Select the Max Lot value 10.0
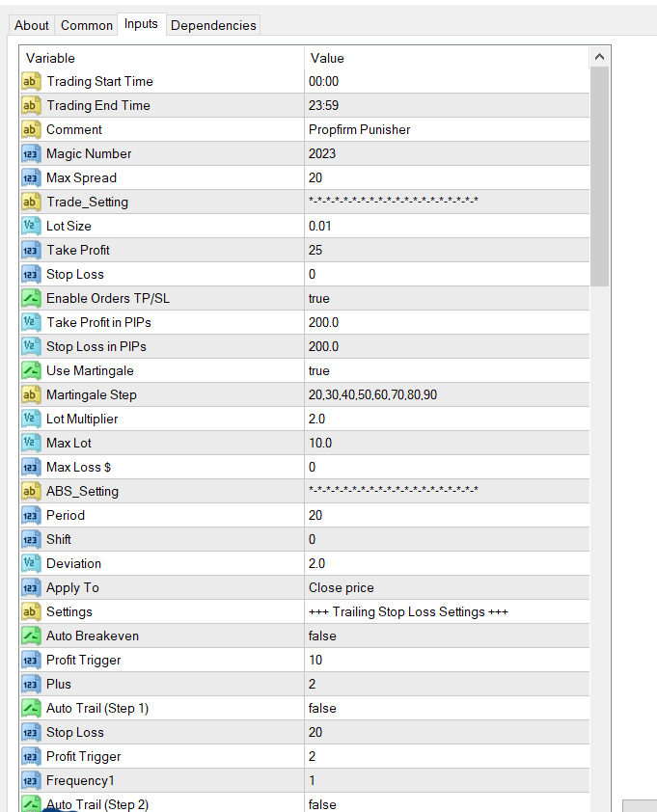 (447, 443)
